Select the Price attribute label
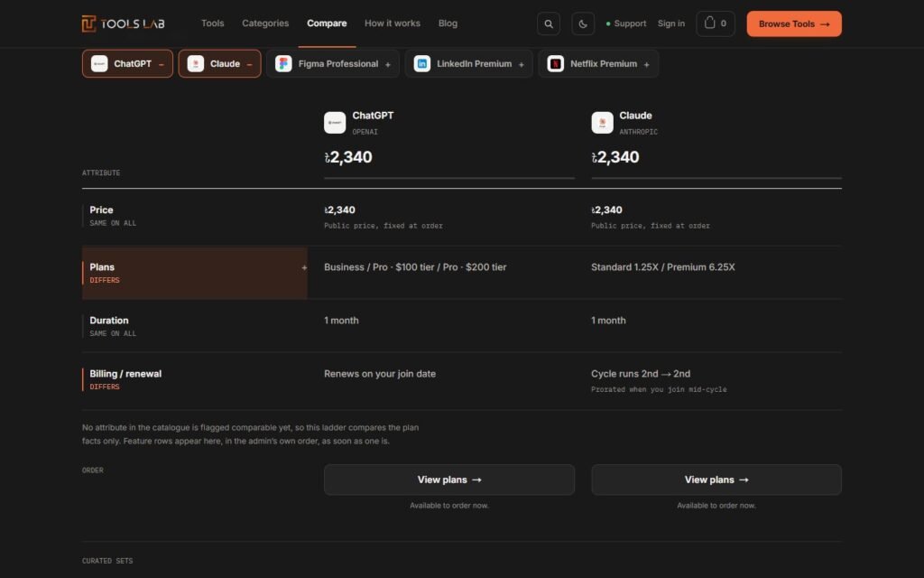Image resolution: width=924 pixels, height=578 pixels. (x=101, y=210)
